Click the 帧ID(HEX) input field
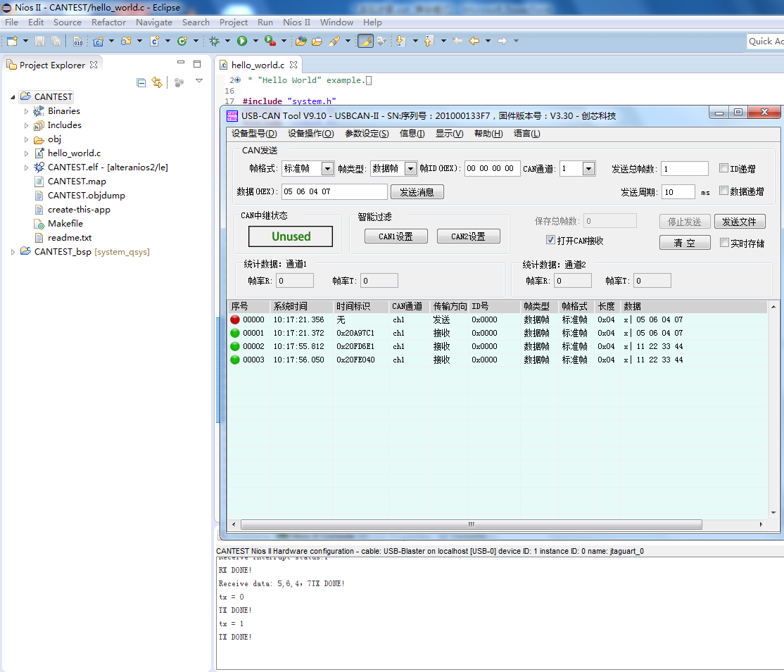784x672 pixels. coord(493,168)
